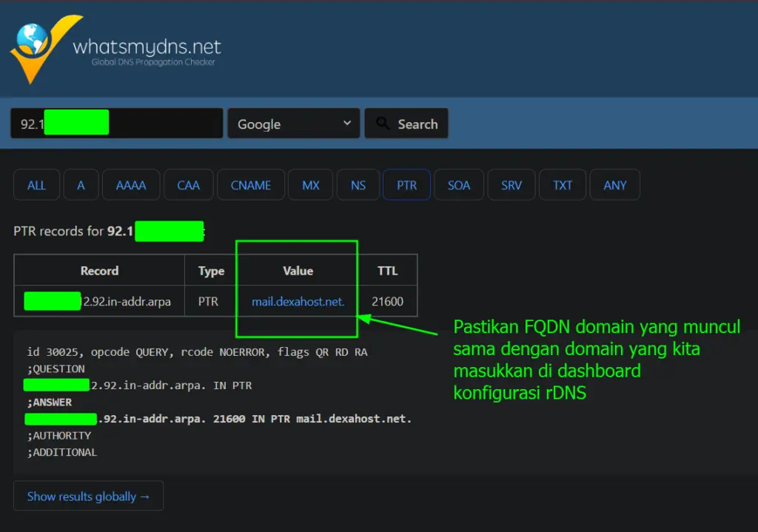Open the Google DNS server dropdown
Screen dimensions: 758x532
[x=293, y=124]
